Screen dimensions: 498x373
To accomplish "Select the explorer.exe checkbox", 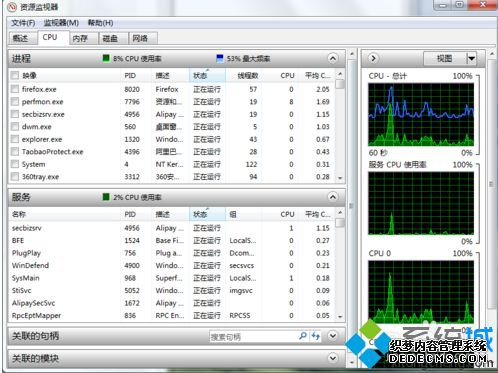I will pos(15,139).
